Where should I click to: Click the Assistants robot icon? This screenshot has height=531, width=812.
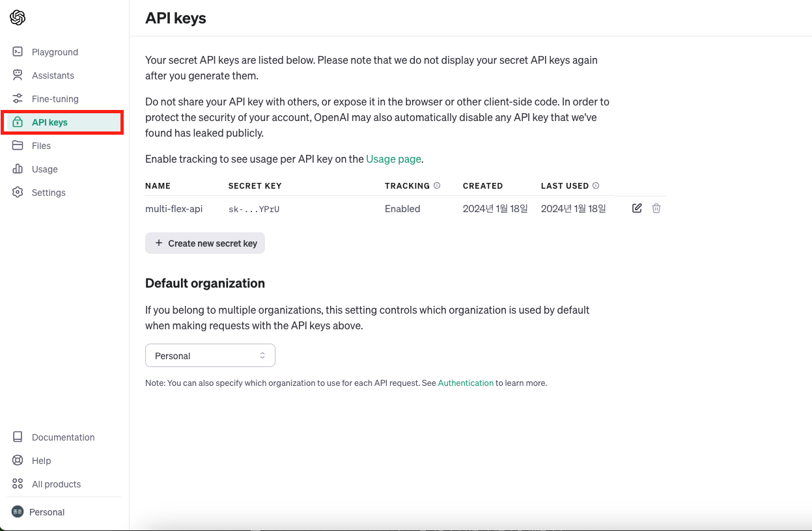(x=18, y=75)
